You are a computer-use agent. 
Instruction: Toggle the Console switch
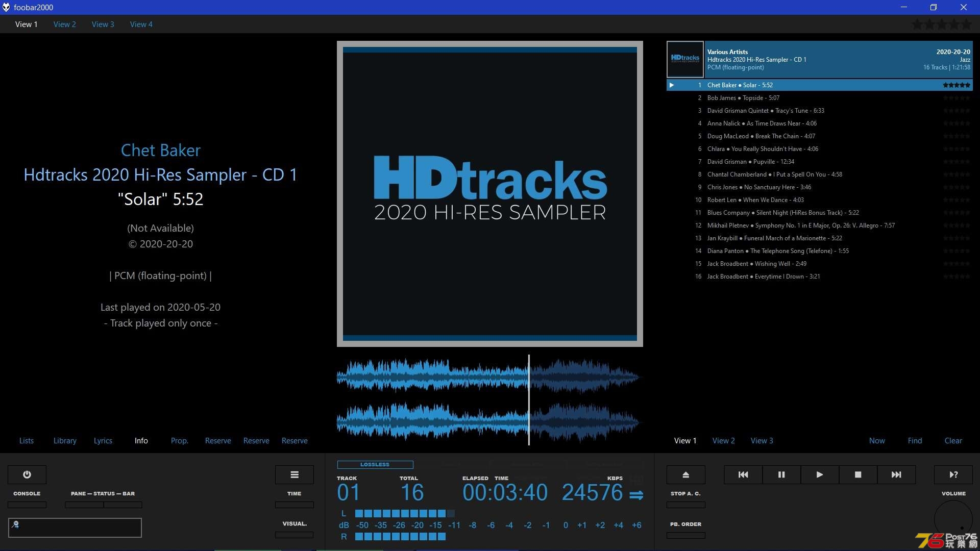coord(27,505)
